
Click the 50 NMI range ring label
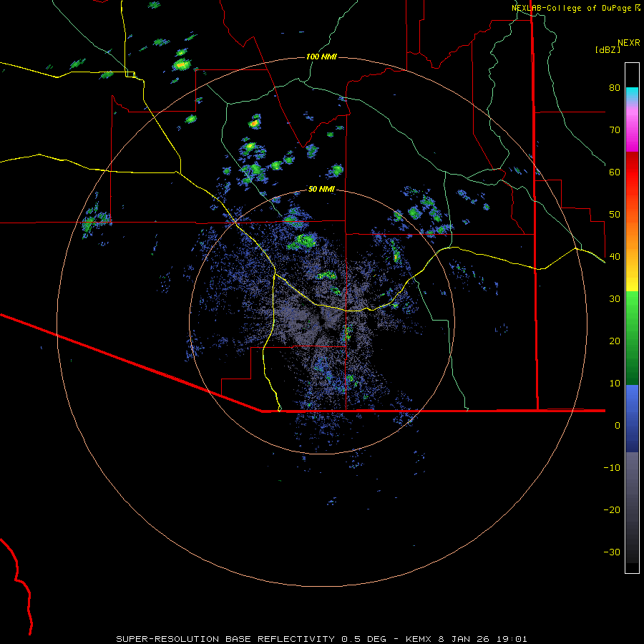[321, 190]
